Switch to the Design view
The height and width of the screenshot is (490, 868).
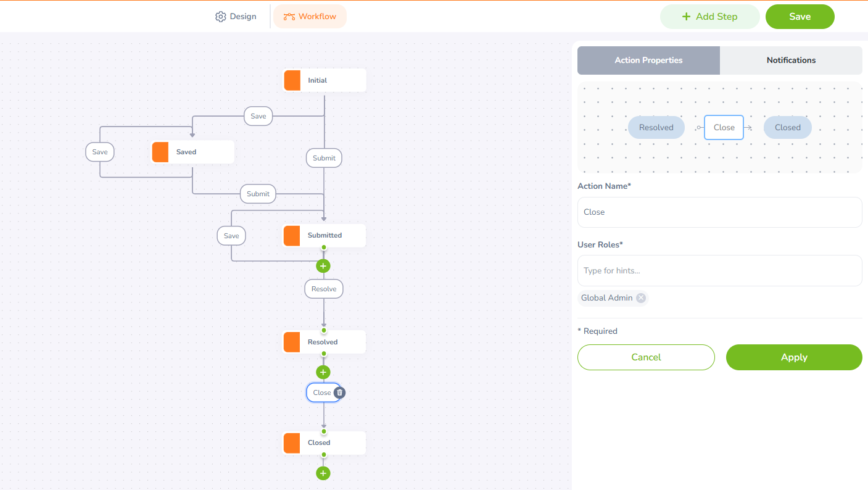point(236,17)
